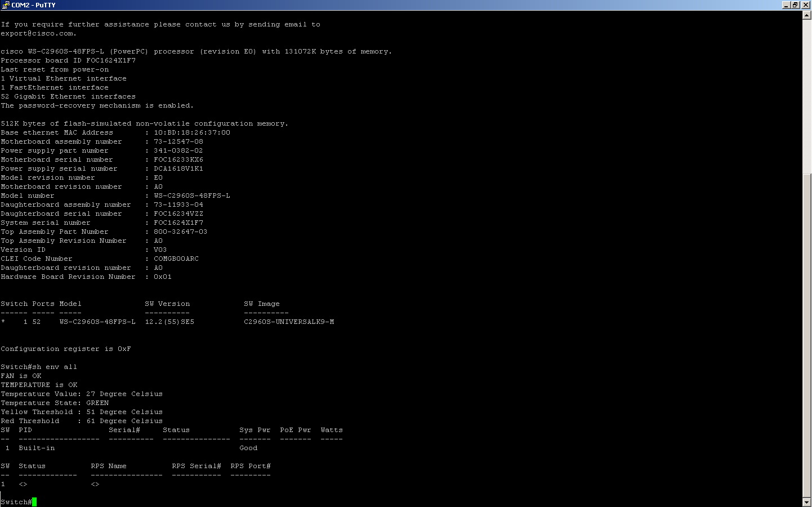Place cursor at the green Switch# prompt cursor
The image size is (812, 507).
tap(34, 502)
